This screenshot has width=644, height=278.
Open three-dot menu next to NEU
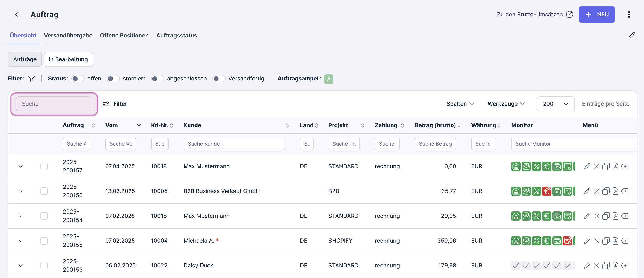coord(629,15)
